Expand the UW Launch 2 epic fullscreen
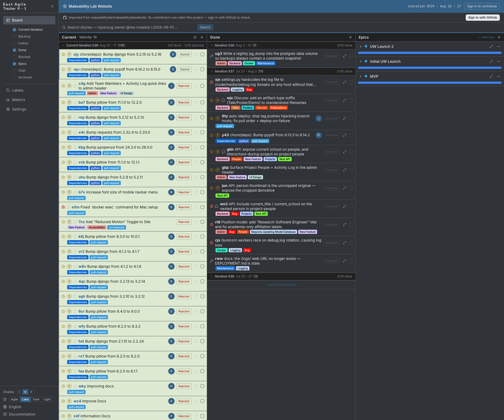 click(491, 46)
